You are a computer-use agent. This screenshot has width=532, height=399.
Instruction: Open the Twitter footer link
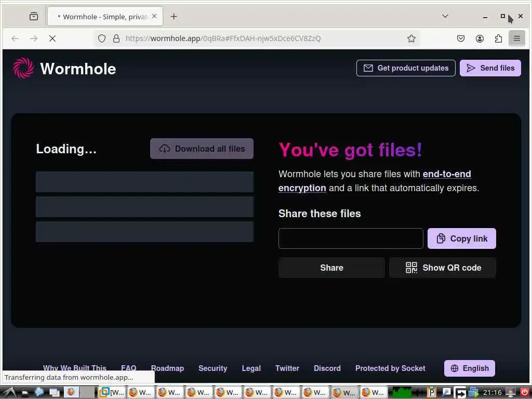pos(287,368)
